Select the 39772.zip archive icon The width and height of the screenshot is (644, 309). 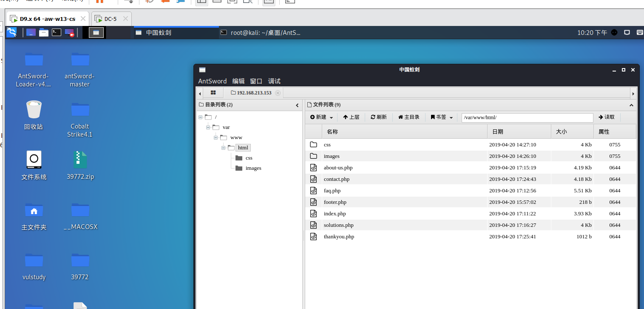click(x=80, y=166)
